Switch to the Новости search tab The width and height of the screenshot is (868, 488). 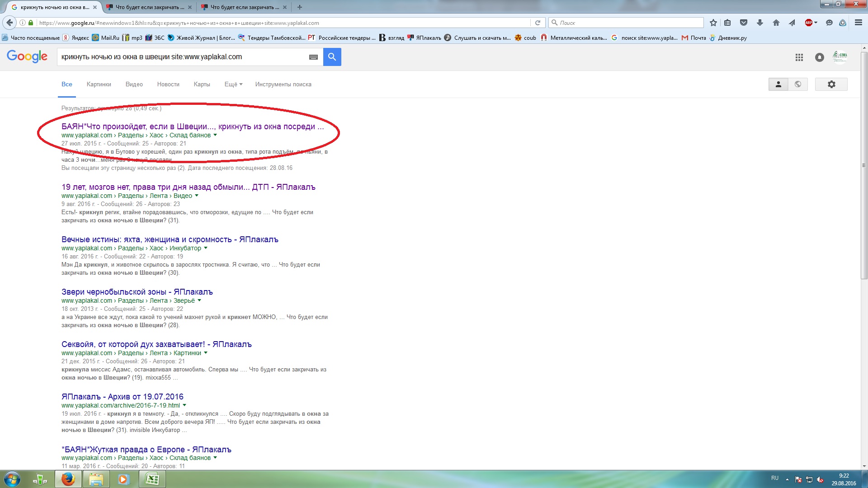pos(168,84)
